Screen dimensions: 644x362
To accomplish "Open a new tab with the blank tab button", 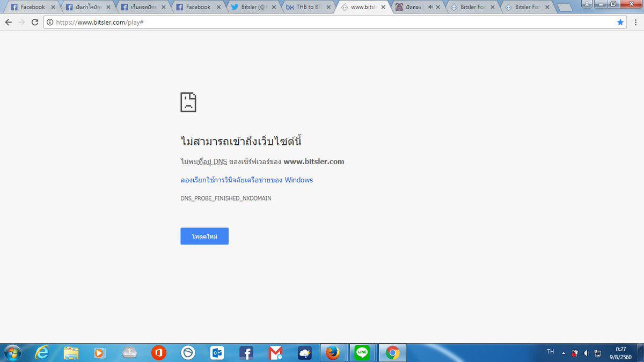I will (565, 8).
